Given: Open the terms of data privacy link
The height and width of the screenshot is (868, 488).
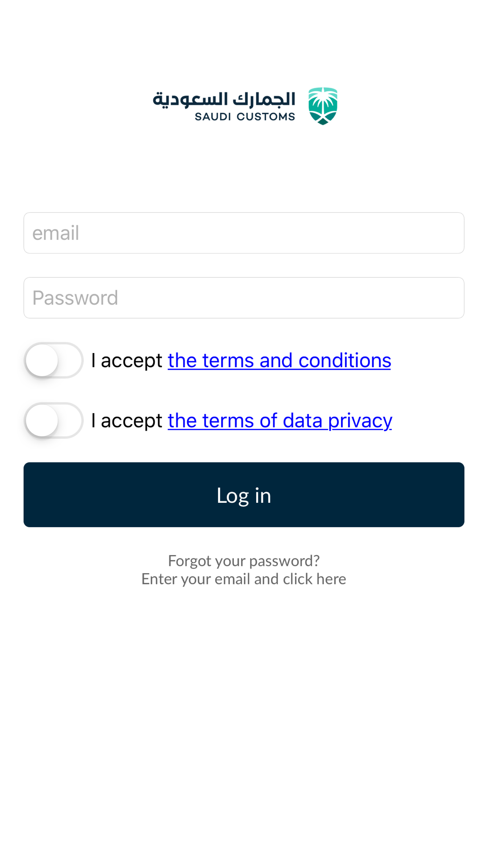Looking at the screenshot, I should tap(280, 420).
